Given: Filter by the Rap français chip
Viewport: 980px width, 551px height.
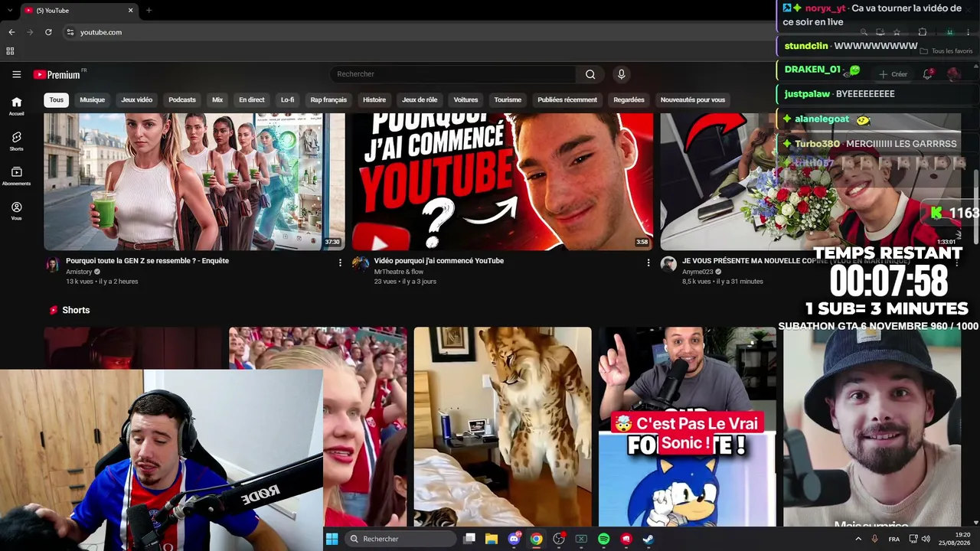Looking at the screenshot, I should [x=328, y=99].
